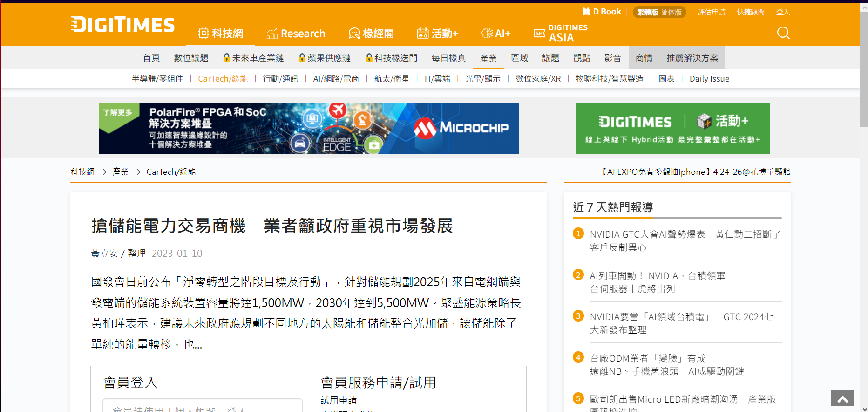Open 數位議題 menu item
The image size is (868, 412).
tap(191, 58)
